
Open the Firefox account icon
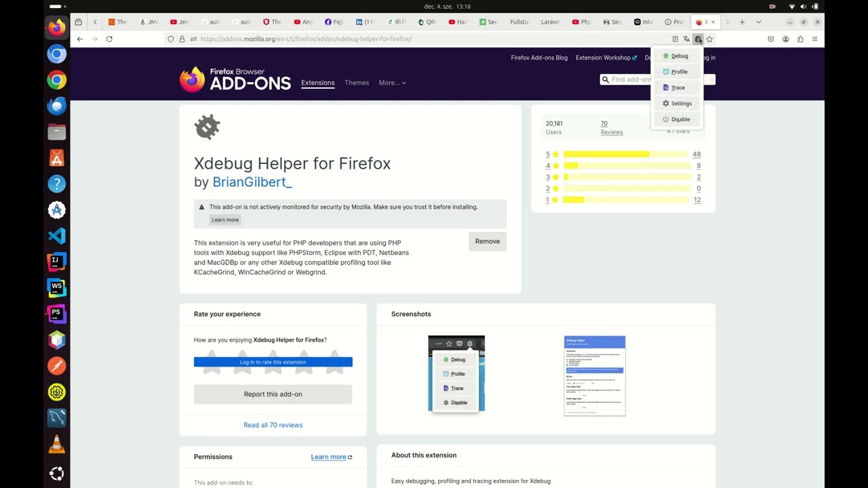pos(785,39)
